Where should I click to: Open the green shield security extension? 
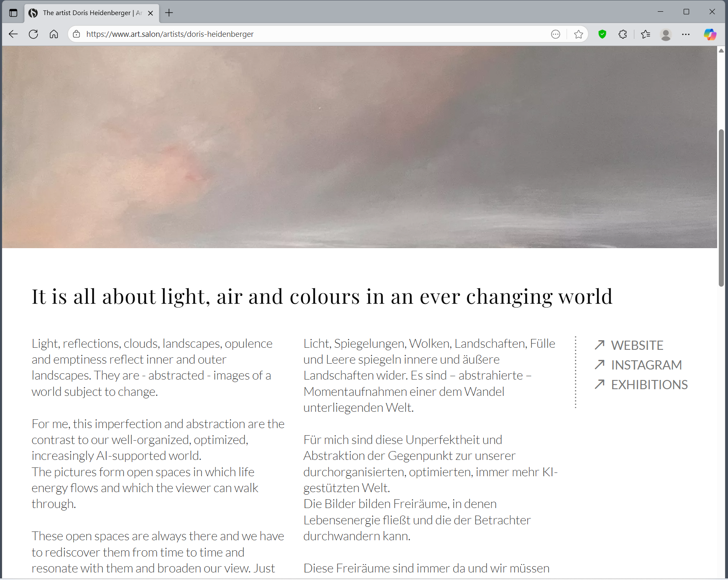602,34
